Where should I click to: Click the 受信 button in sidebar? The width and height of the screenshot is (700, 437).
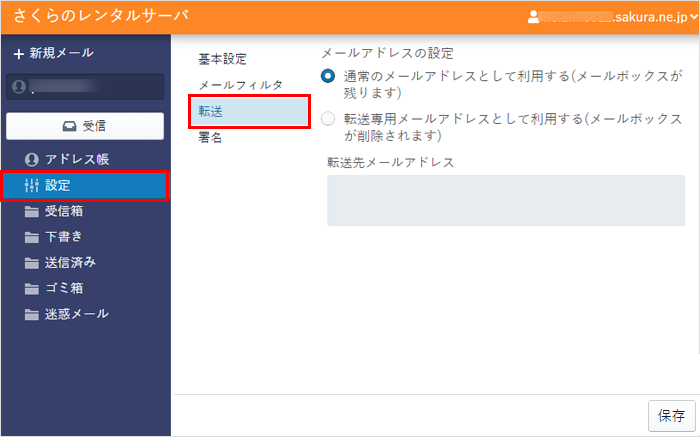[84, 126]
